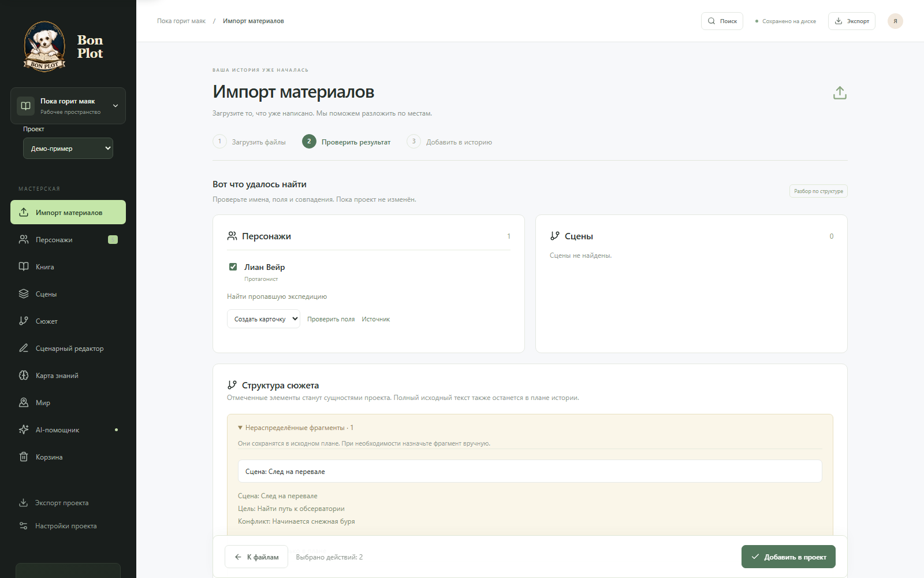Click the К файлам back button
Image resolution: width=924 pixels, height=578 pixels.
tap(256, 557)
